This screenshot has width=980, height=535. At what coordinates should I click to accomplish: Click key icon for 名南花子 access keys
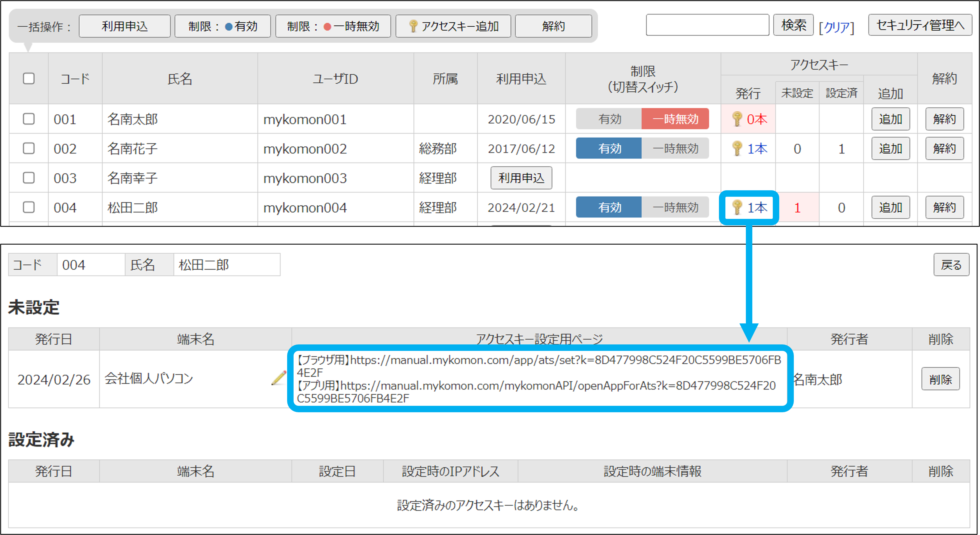737,148
